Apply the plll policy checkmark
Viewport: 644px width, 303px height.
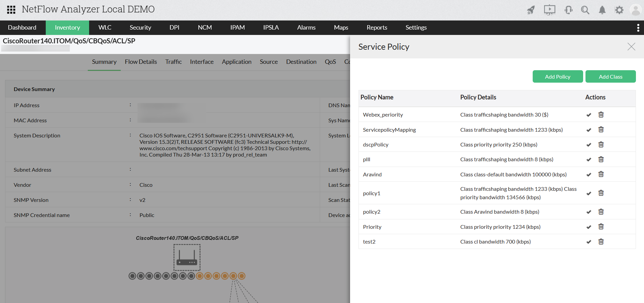click(589, 160)
